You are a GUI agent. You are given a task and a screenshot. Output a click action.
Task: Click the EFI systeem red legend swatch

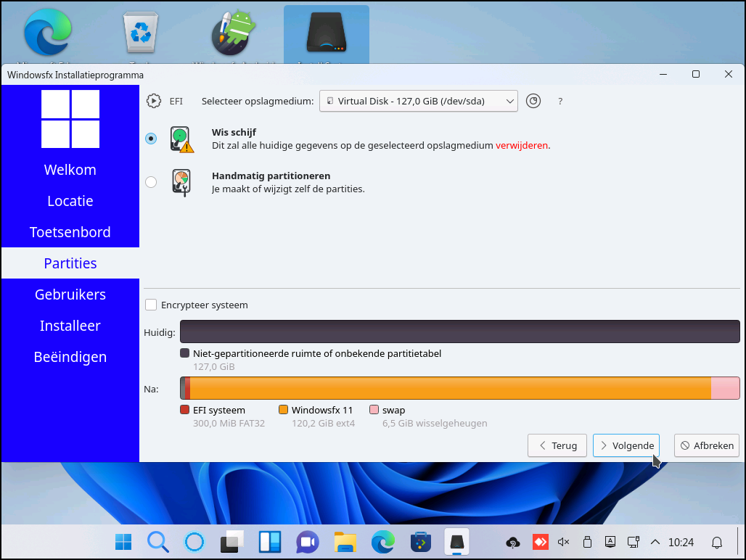click(184, 410)
